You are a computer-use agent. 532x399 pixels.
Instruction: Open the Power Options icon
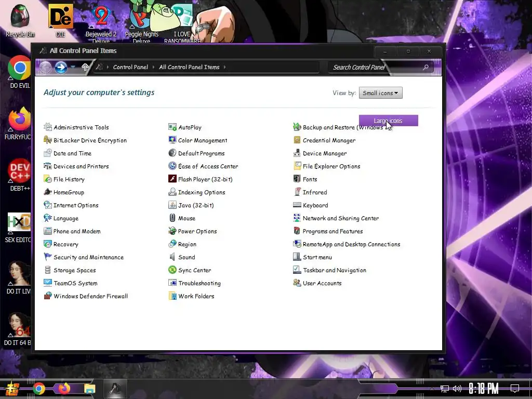(172, 231)
